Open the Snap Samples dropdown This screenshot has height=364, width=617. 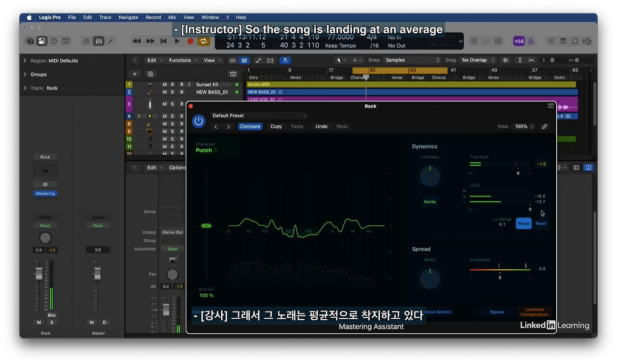[x=413, y=60]
